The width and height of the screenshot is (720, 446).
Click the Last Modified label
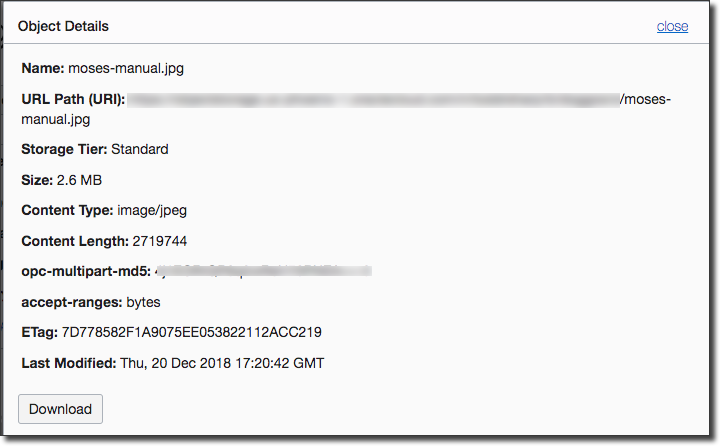pyautogui.click(x=68, y=362)
